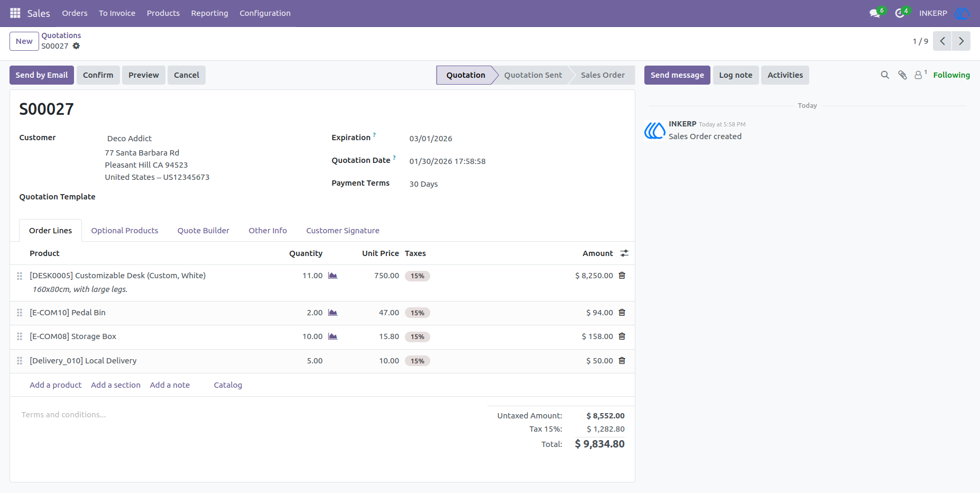Switch to the Other Info tab
This screenshot has width=980, height=493.
pyautogui.click(x=267, y=231)
